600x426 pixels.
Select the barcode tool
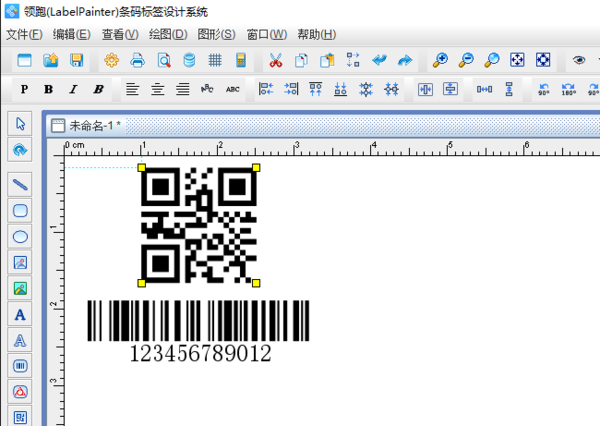tap(20, 366)
